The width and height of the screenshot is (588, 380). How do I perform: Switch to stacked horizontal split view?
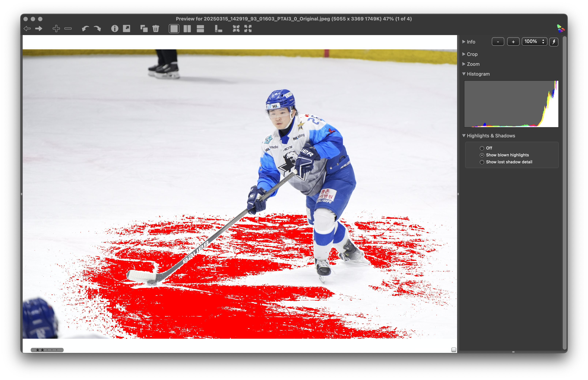pos(200,29)
